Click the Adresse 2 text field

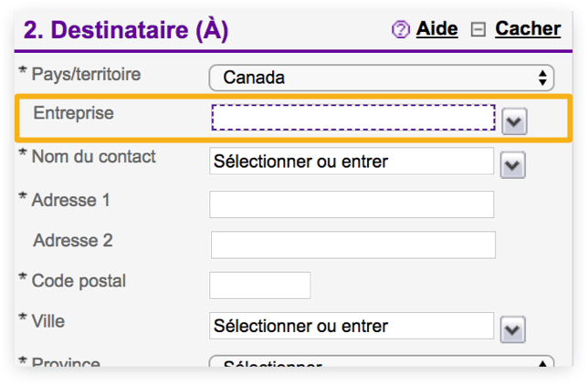tap(352, 245)
